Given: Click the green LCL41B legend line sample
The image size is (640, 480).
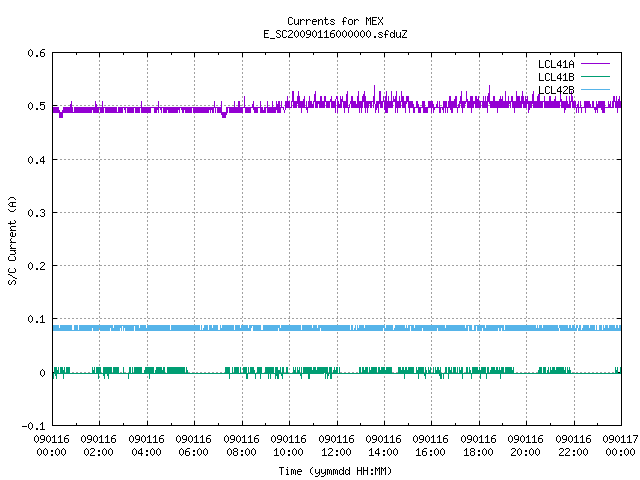Looking at the screenshot, I should coord(595,76).
